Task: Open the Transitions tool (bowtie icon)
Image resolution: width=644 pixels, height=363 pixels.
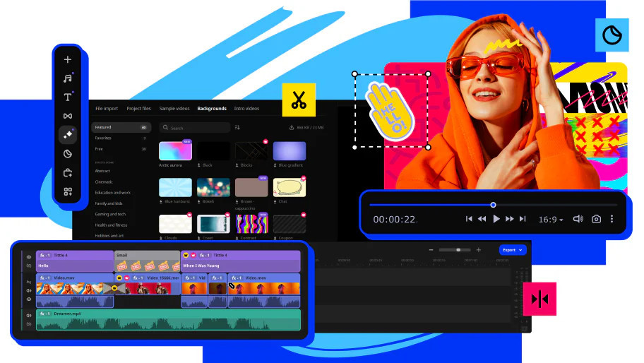Action: tap(68, 116)
